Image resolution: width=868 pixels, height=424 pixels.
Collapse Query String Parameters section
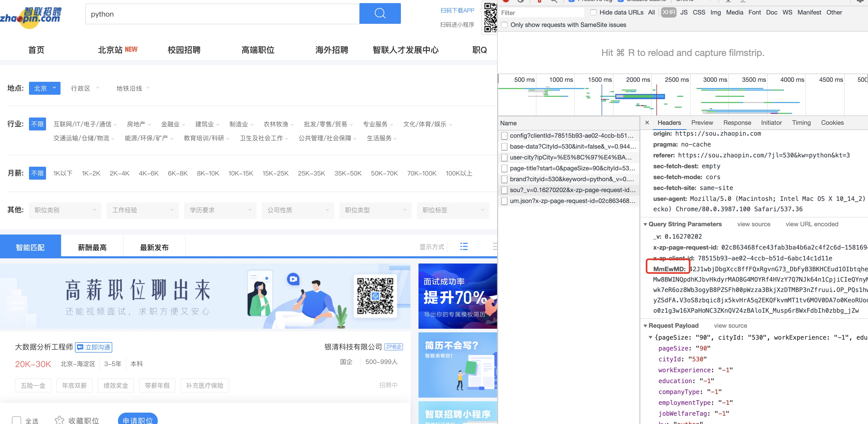[645, 224]
